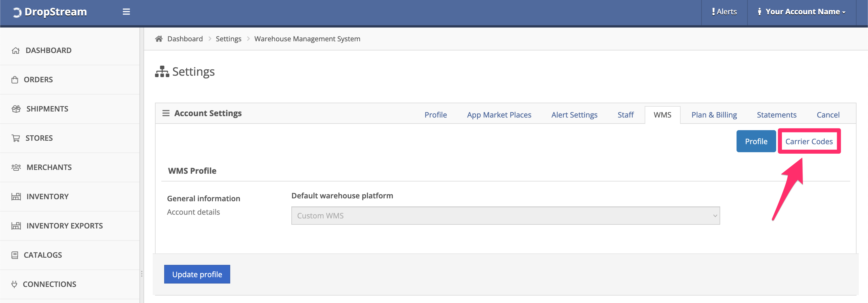Viewport: 868px width, 303px height.
Task: Click the WMS Profile heading
Action: point(192,171)
